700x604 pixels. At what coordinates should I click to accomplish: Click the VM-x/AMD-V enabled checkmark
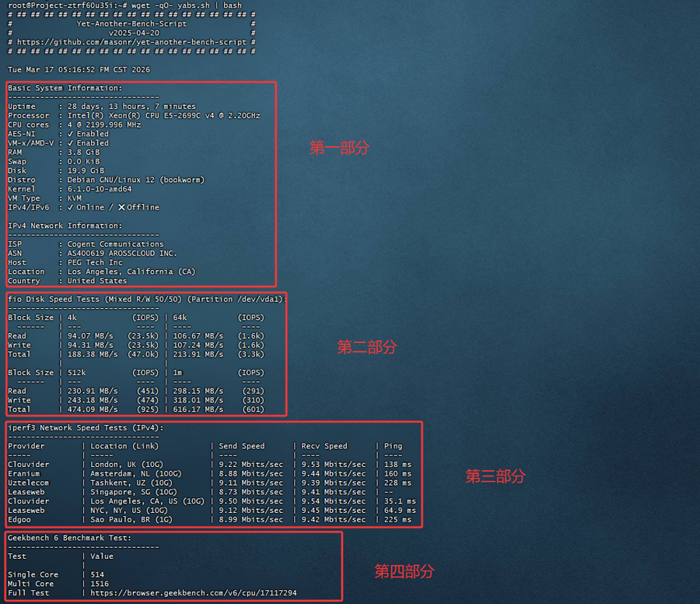pyautogui.click(x=71, y=143)
